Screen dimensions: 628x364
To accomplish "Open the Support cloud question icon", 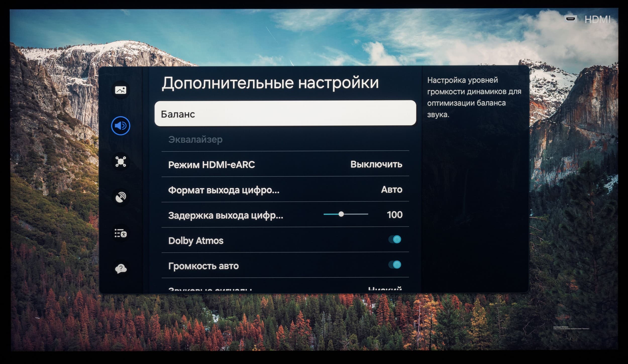I will tap(121, 269).
